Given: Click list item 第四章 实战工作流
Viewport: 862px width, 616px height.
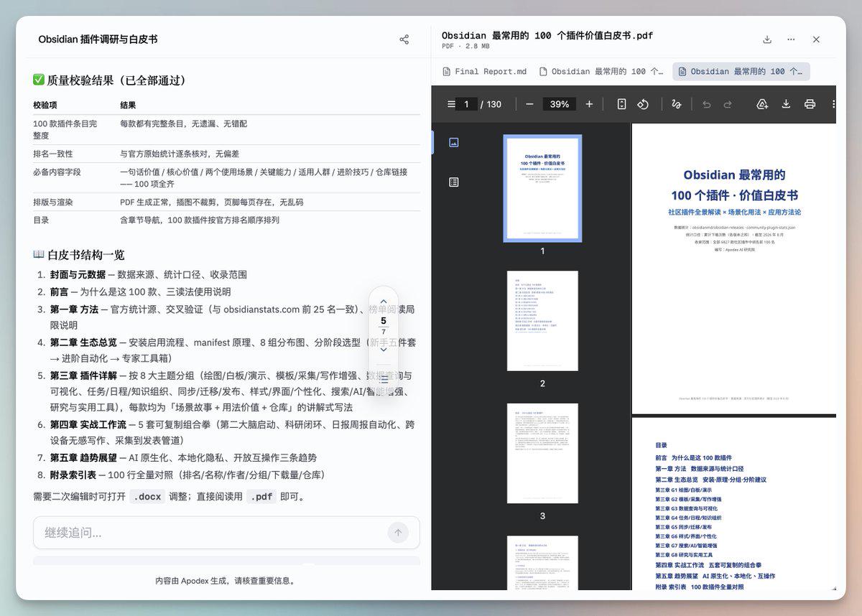Looking at the screenshot, I should click(x=88, y=424).
